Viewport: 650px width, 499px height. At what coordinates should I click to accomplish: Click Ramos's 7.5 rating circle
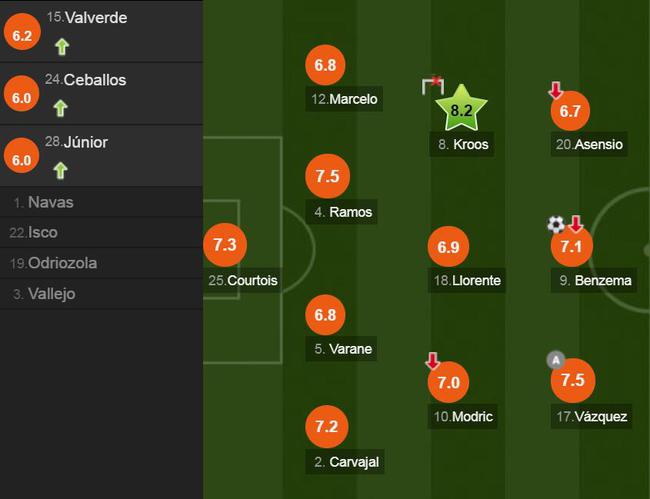[327, 176]
